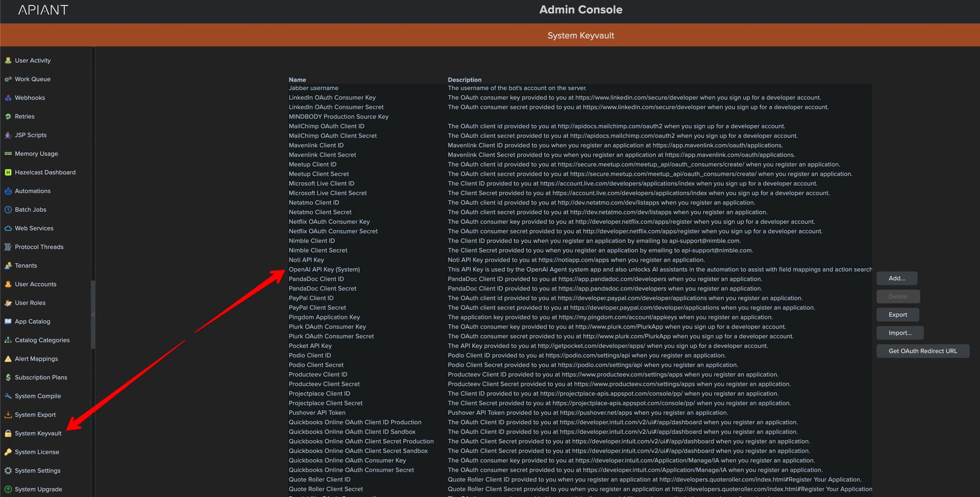Select Producteev Client Secret row
Screen dimensions: 980x497
[580, 384]
